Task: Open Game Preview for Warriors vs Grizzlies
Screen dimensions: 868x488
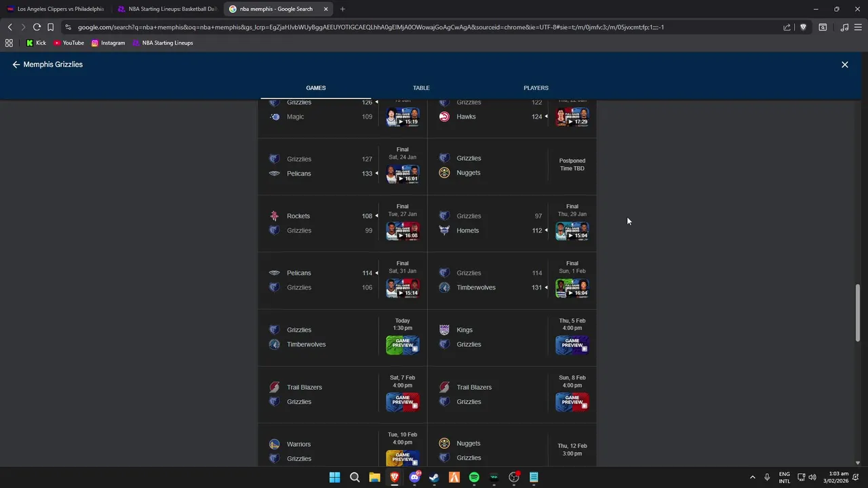Action: coord(403,457)
